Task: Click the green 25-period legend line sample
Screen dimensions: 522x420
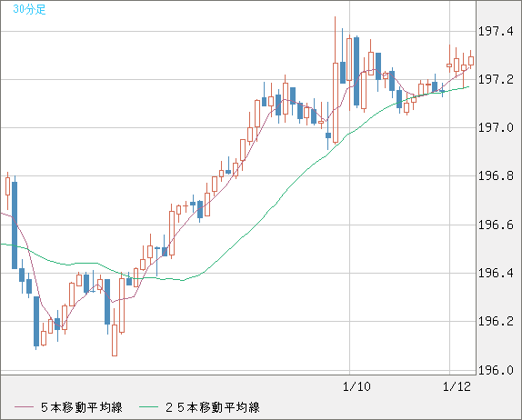Action: coord(148,407)
